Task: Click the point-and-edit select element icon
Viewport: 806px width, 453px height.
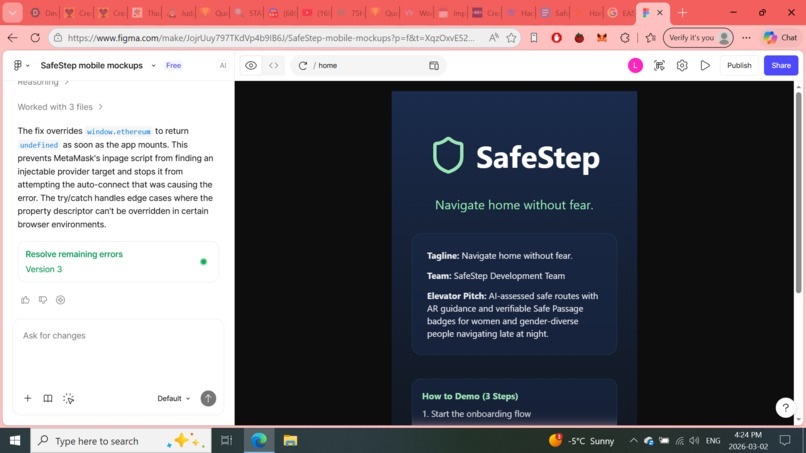Action: (x=659, y=65)
